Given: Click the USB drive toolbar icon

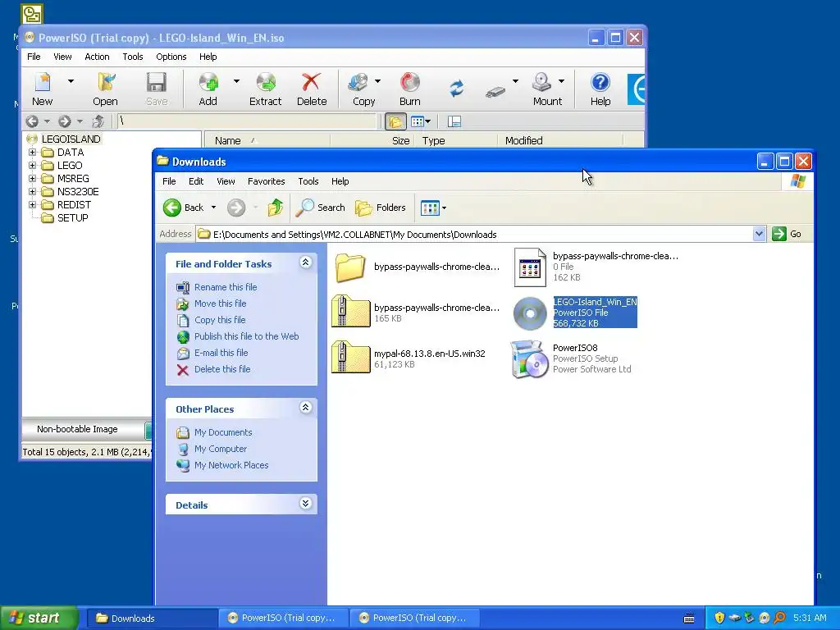Looking at the screenshot, I should 495,92.
